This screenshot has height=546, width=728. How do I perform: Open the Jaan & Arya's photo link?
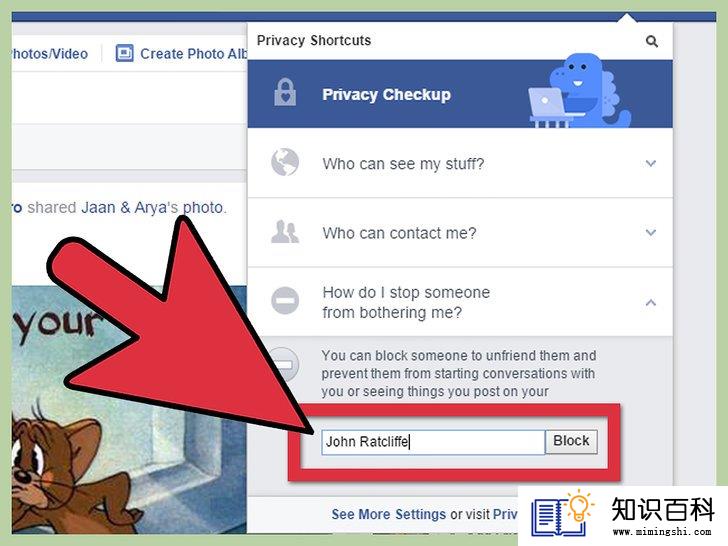point(152,208)
